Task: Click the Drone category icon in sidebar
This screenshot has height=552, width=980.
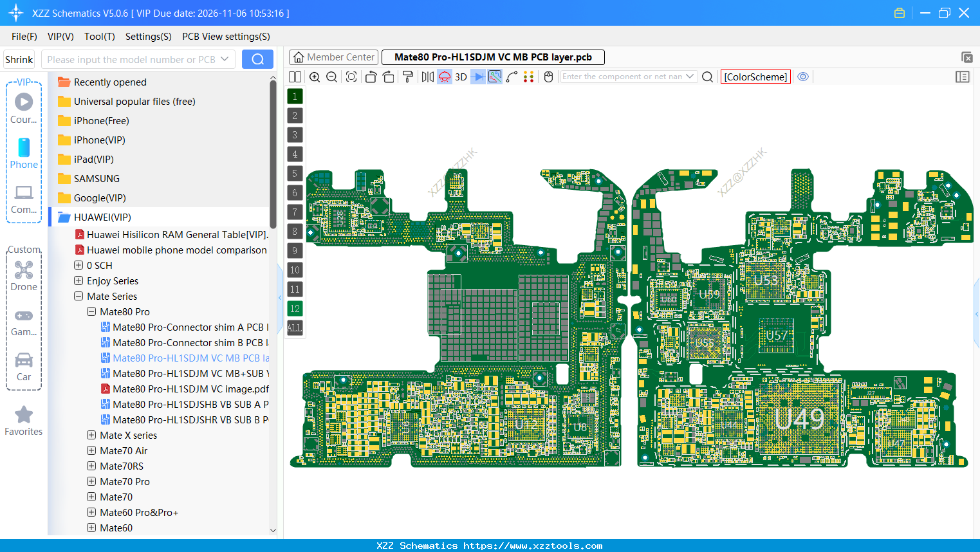Action: coord(23,270)
